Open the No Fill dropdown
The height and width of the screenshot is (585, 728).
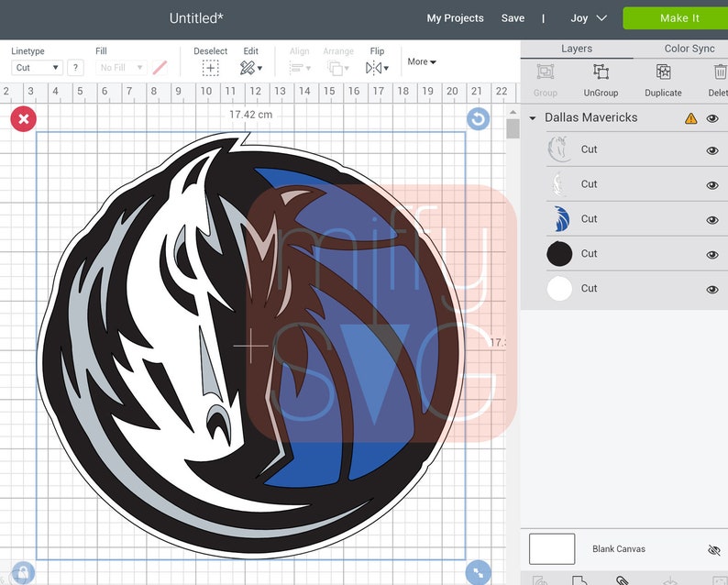point(121,68)
